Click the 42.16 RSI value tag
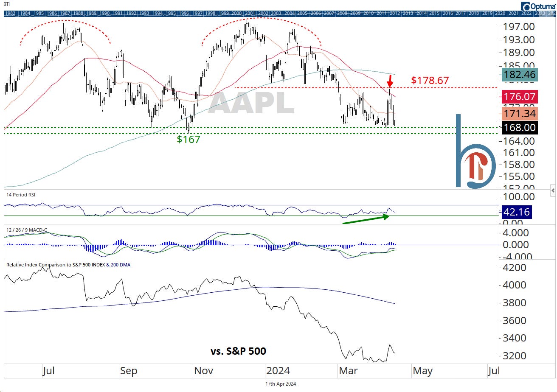Screen dimensions: 557x392 coord(517,212)
